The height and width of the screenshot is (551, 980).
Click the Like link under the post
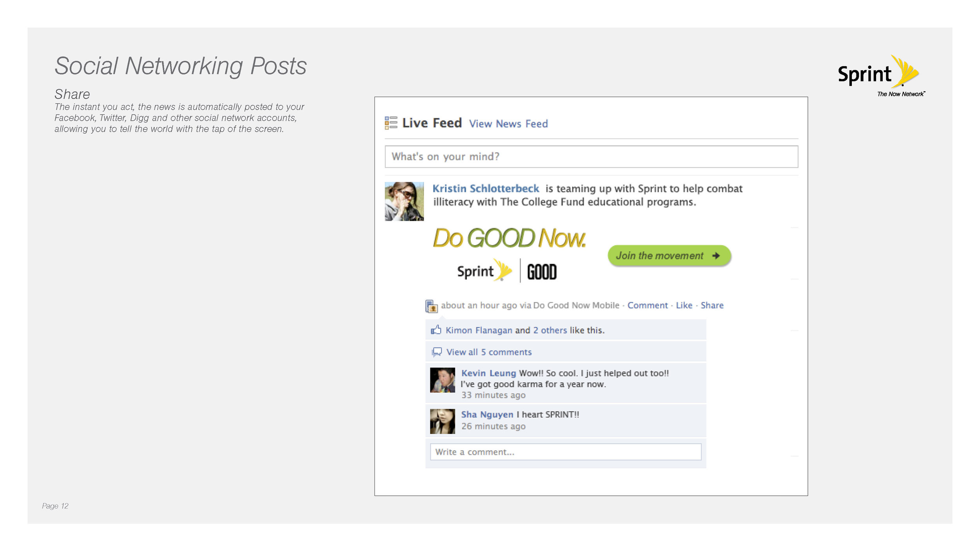(x=684, y=305)
